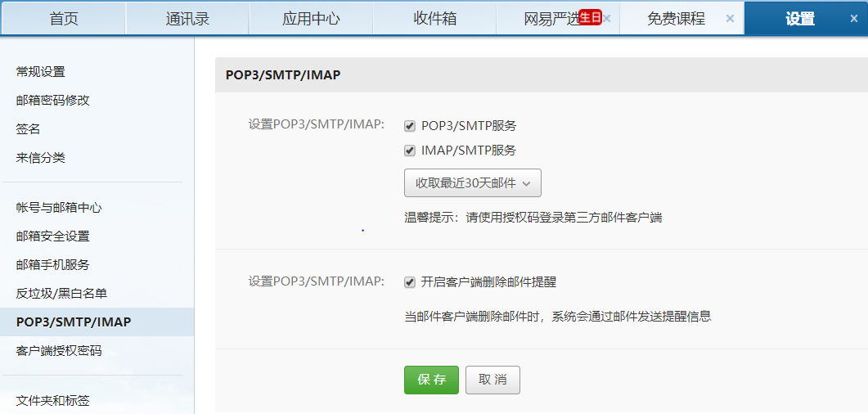This screenshot has height=414, width=868.
Task: Click the POP3/SMTP/IMAP panel heading
Action: click(283, 75)
